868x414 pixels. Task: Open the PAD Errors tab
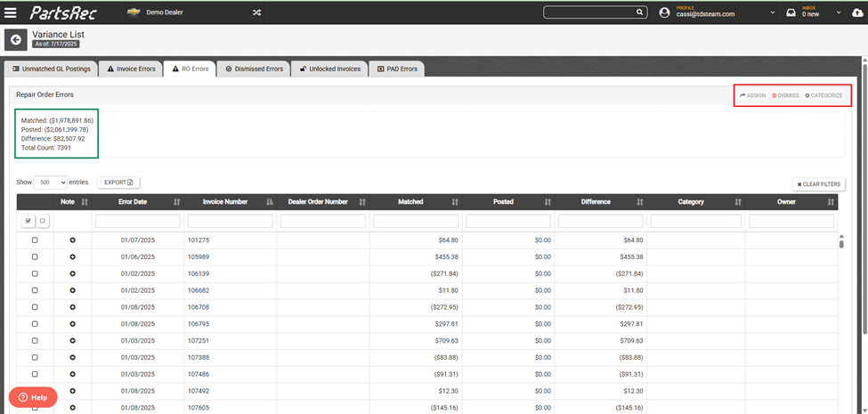click(x=397, y=69)
